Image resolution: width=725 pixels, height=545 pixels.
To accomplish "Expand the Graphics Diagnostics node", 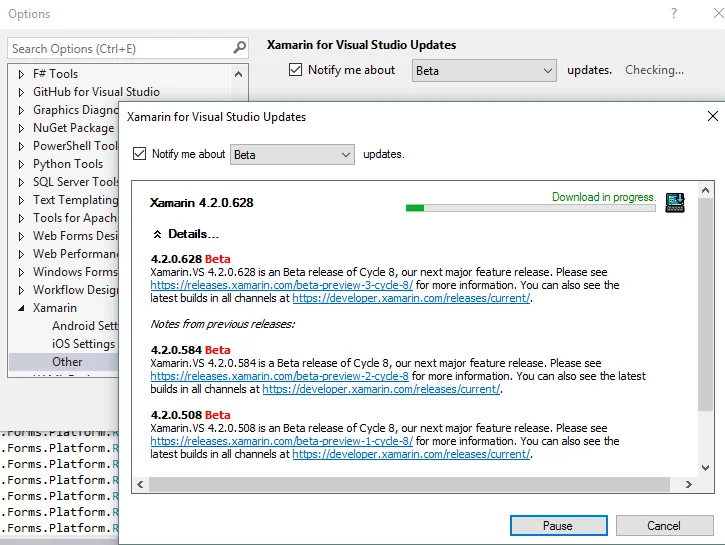I will tap(21, 110).
